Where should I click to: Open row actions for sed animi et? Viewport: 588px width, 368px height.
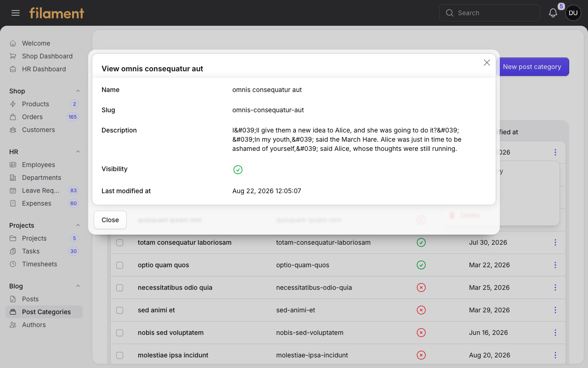point(555,310)
